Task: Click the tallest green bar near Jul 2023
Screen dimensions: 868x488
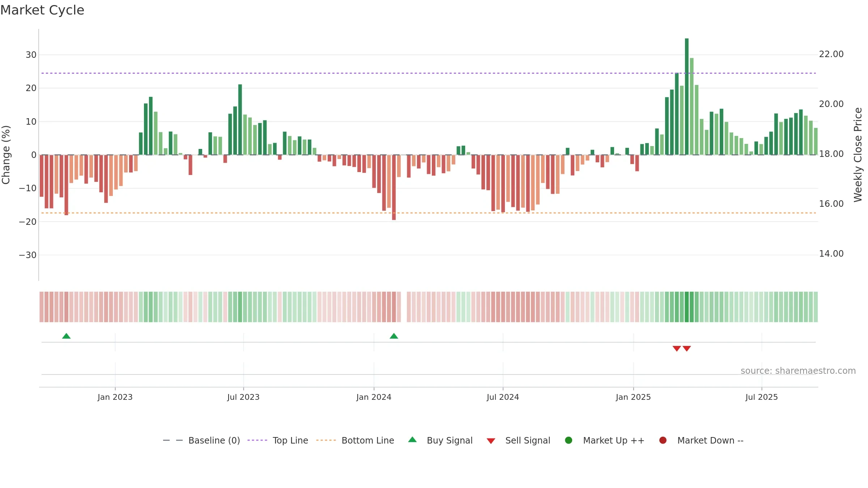Action: pyautogui.click(x=240, y=120)
